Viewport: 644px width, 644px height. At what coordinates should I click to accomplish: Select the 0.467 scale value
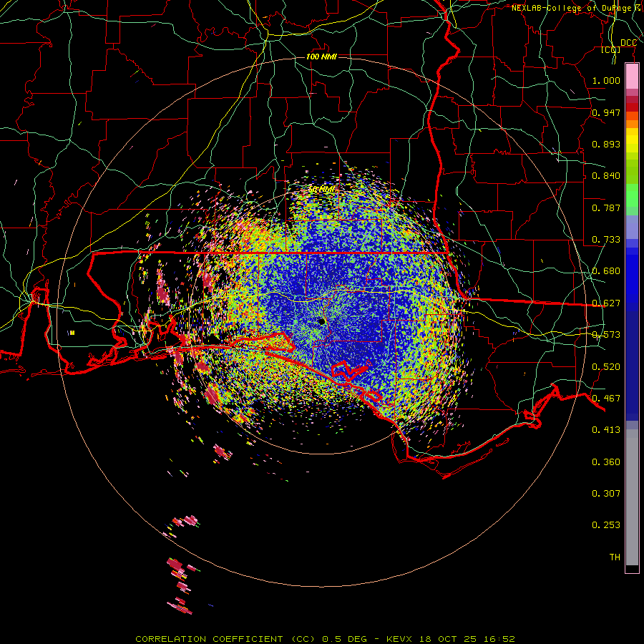[x=606, y=399]
